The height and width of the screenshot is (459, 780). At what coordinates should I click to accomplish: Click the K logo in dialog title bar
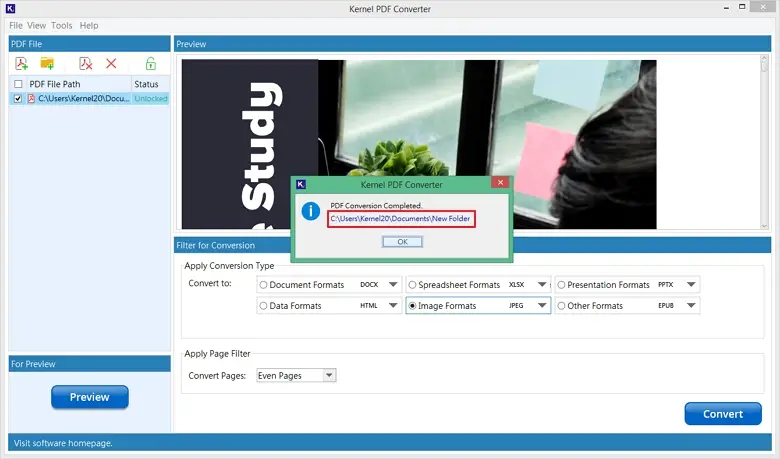click(x=301, y=184)
